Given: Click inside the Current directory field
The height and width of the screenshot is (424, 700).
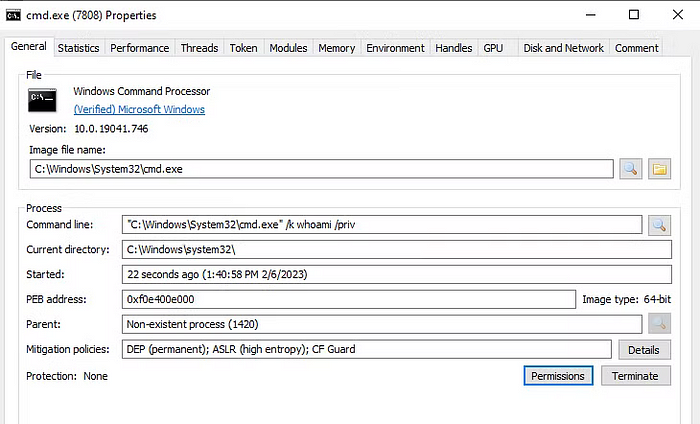Looking at the screenshot, I should (396, 250).
